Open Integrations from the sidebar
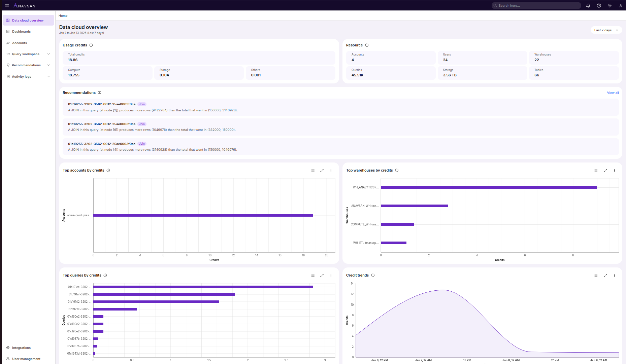 pos(21,348)
